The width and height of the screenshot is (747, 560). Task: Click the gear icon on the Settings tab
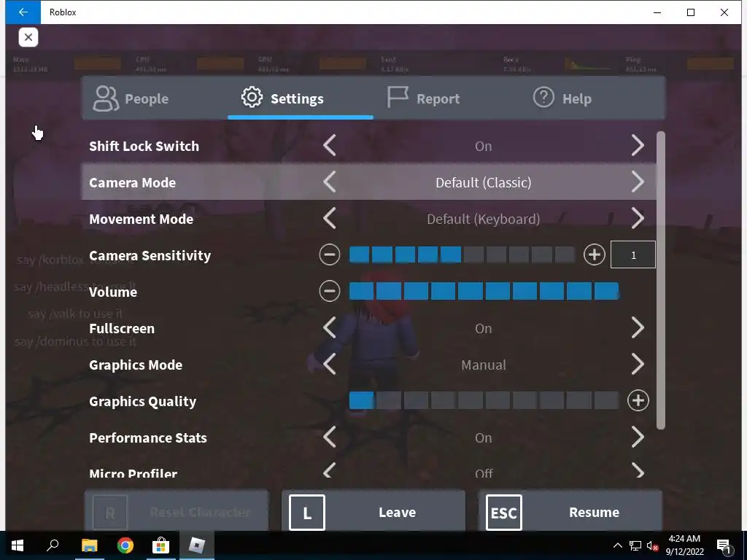pos(252,97)
